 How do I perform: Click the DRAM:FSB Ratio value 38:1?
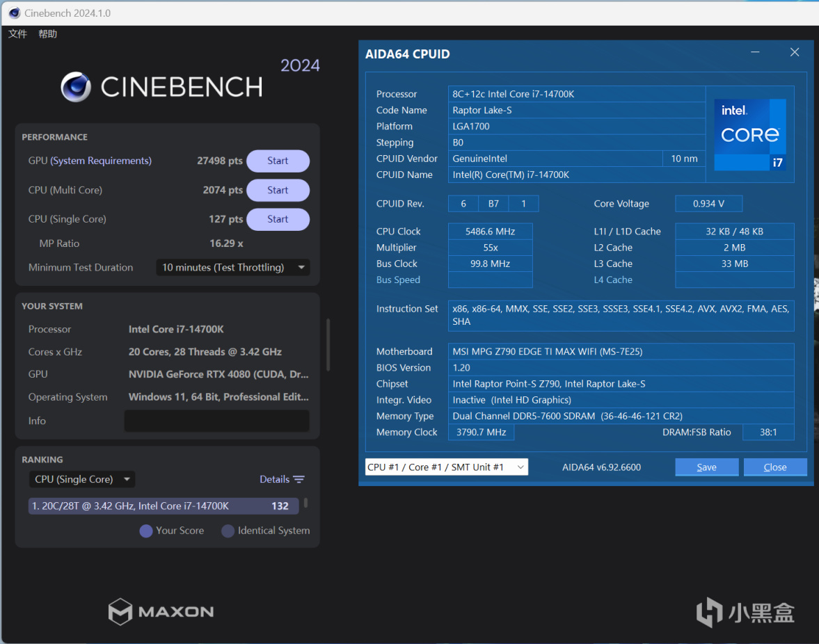pos(768,432)
